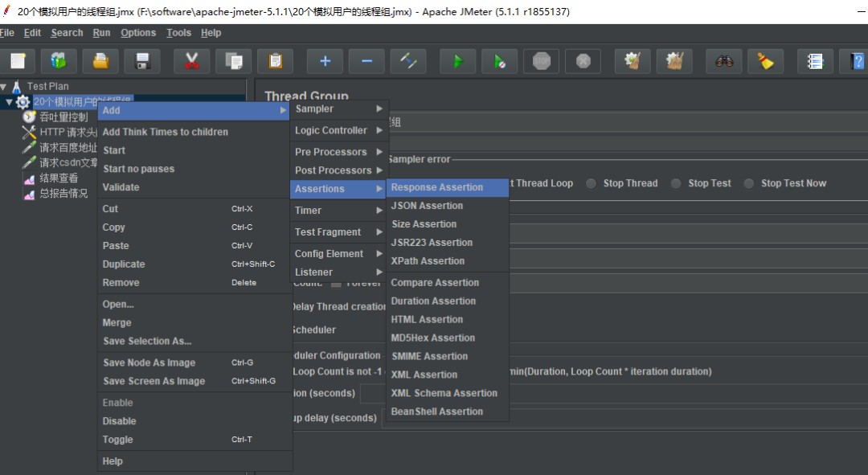Choose JSR223 Assertion from submenu
The width and height of the screenshot is (868, 475).
pyautogui.click(x=448, y=243)
